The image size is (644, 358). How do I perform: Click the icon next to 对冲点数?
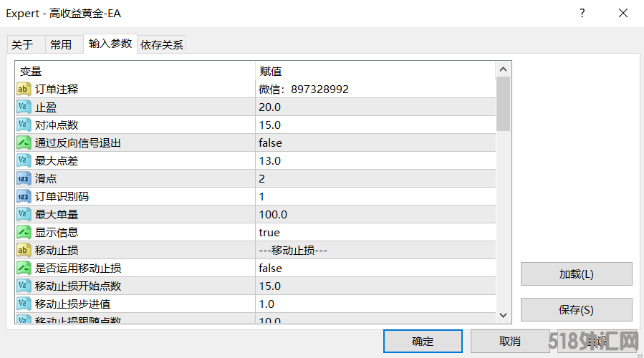pyautogui.click(x=24, y=125)
